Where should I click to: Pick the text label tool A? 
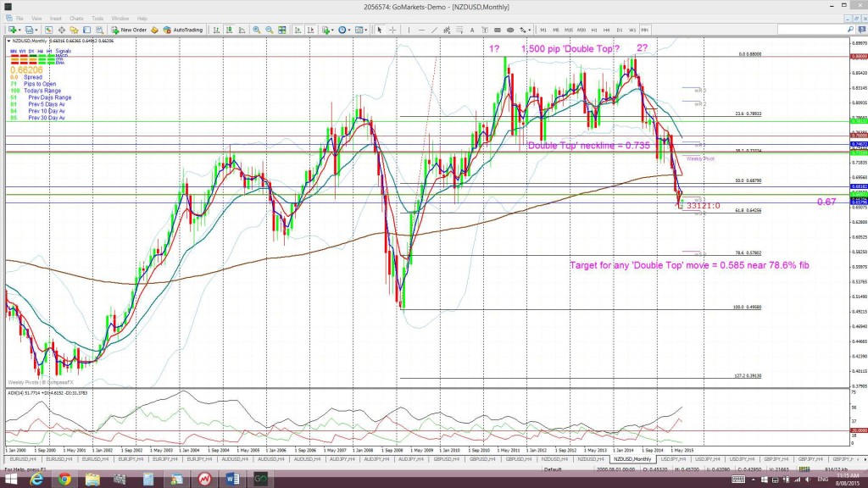pos(472,30)
